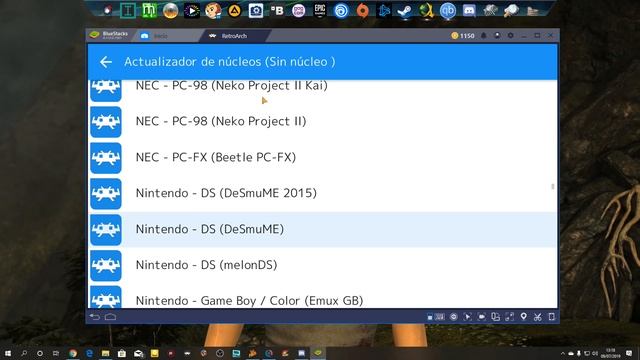Open the Windows notification center
The image size is (640, 360).
click(x=629, y=353)
